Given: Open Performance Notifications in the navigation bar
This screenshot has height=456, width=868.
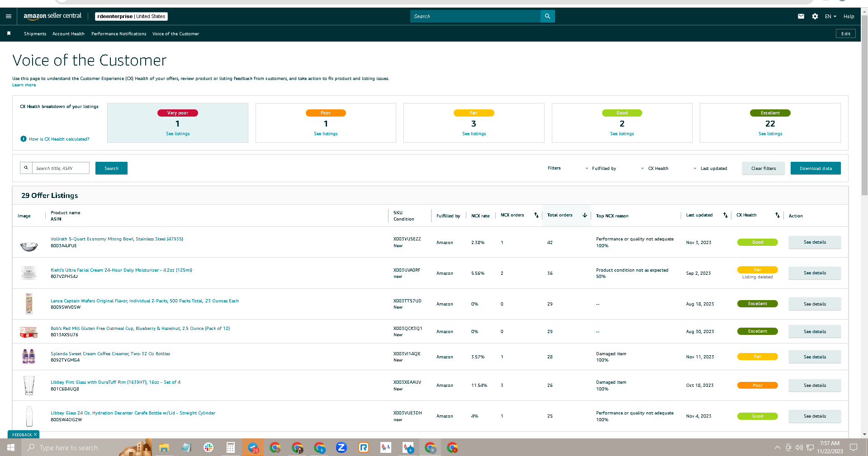Looking at the screenshot, I should point(119,34).
